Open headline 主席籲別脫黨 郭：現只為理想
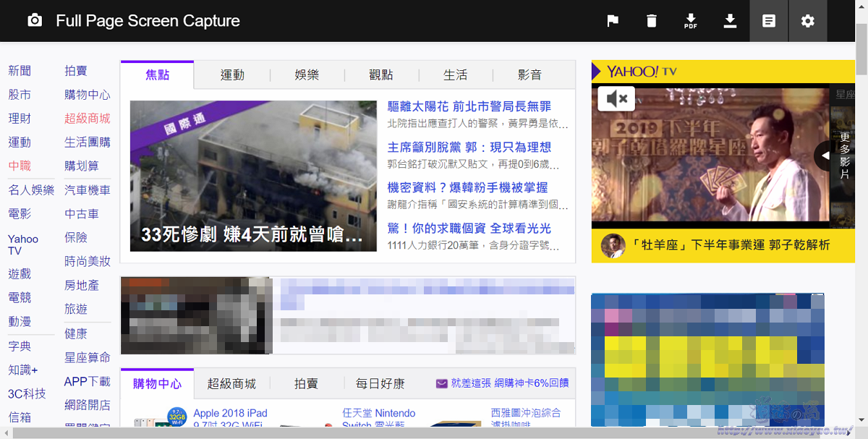This screenshot has height=439, width=868. coord(469,148)
